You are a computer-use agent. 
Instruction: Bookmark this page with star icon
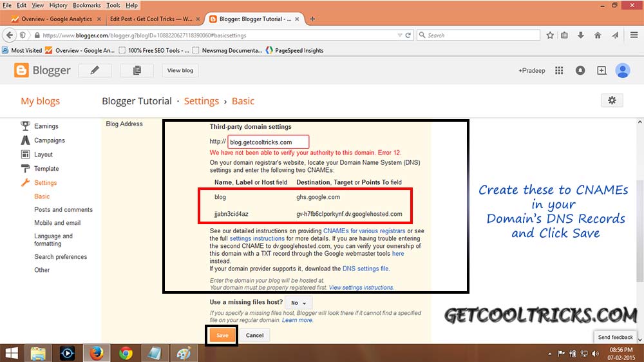pyautogui.click(x=550, y=35)
